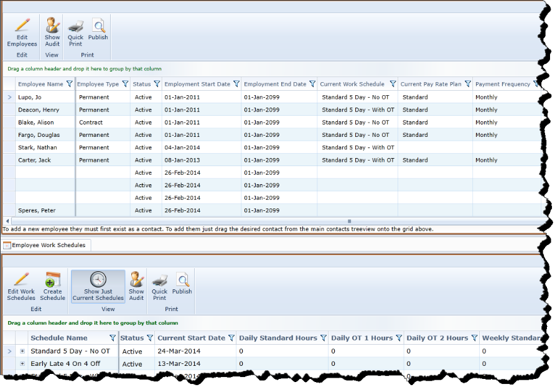This screenshot has height=392, width=560.
Task: Filter the schedules grid Status column
Action: [150, 338]
